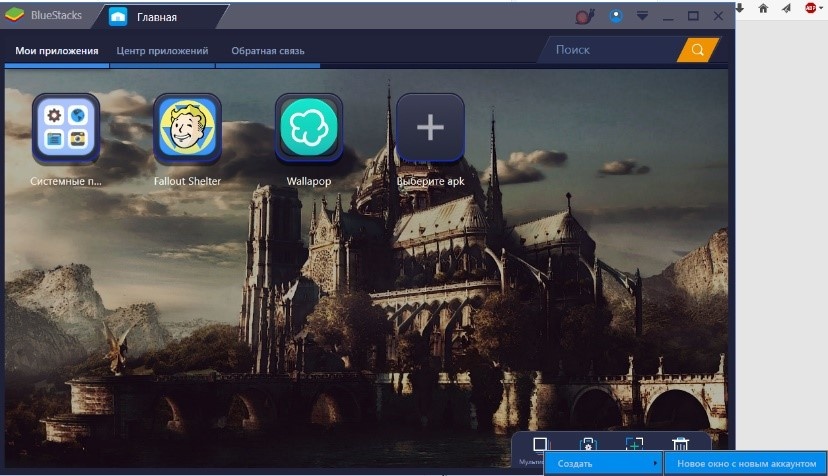Open the ABP adblock extension icon
The height and width of the screenshot is (476, 828).
coord(811,8)
